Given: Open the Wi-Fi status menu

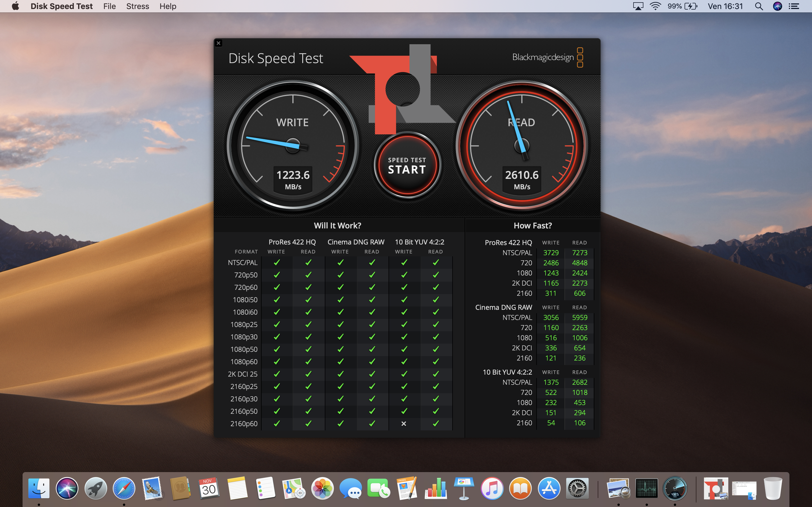Looking at the screenshot, I should (x=655, y=6).
